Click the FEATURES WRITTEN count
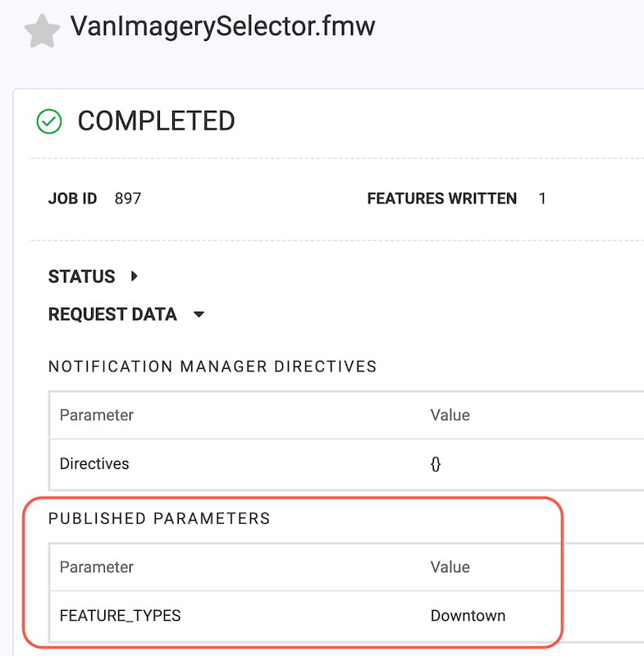The height and width of the screenshot is (656, 644). pos(542,198)
